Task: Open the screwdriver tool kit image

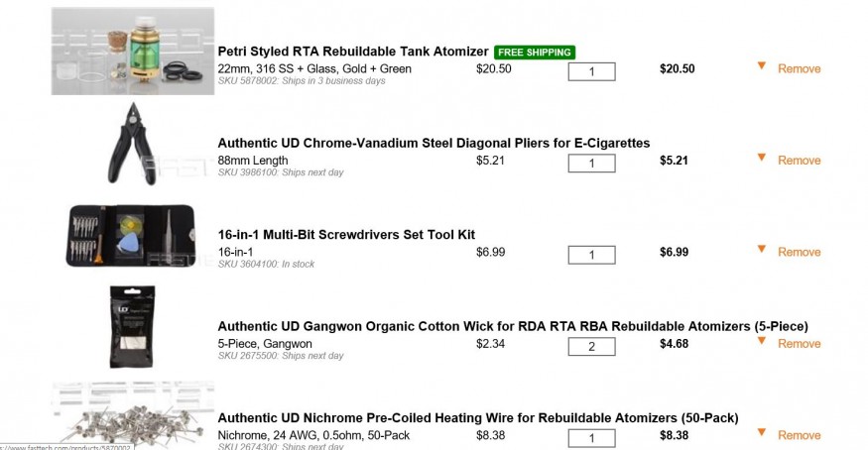Action: click(131, 236)
